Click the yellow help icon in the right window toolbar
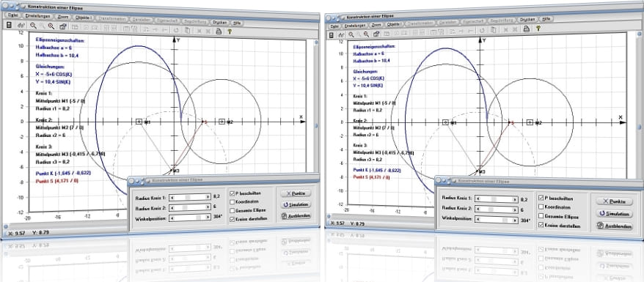644x282 pixels. point(538,29)
